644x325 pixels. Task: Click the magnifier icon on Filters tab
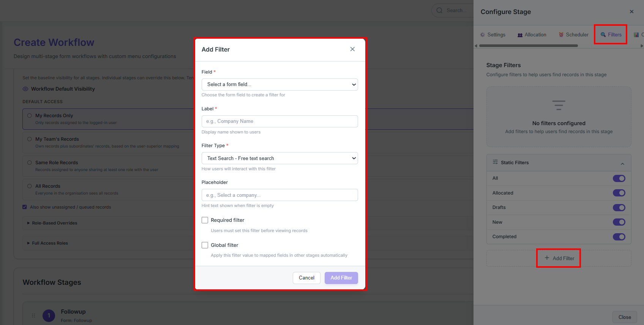(603, 35)
